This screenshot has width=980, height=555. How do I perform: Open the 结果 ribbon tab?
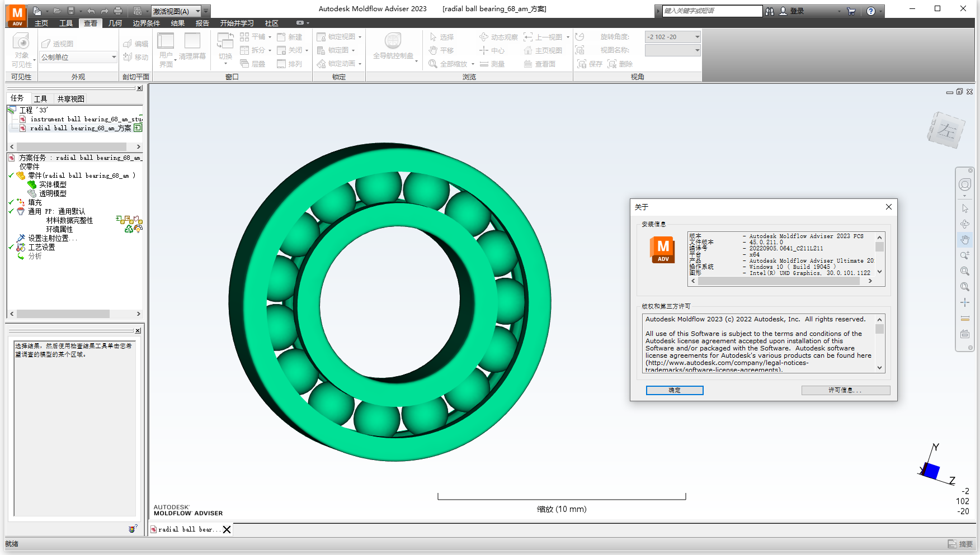(178, 23)
